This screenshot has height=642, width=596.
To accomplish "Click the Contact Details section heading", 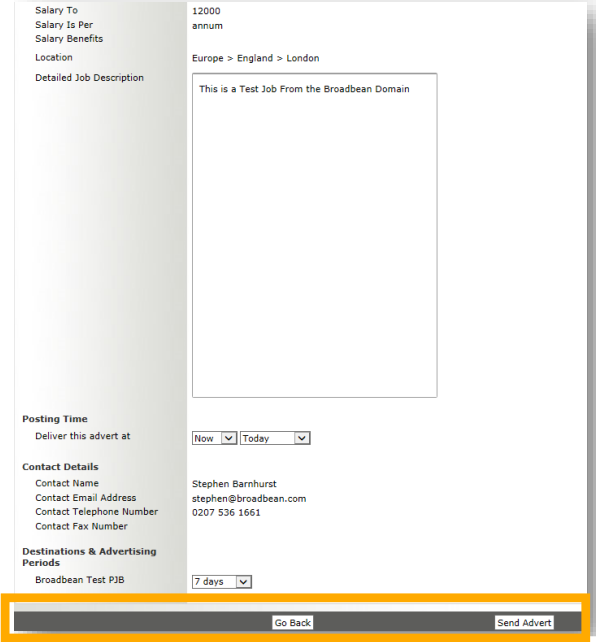I will tap(60, 467).
